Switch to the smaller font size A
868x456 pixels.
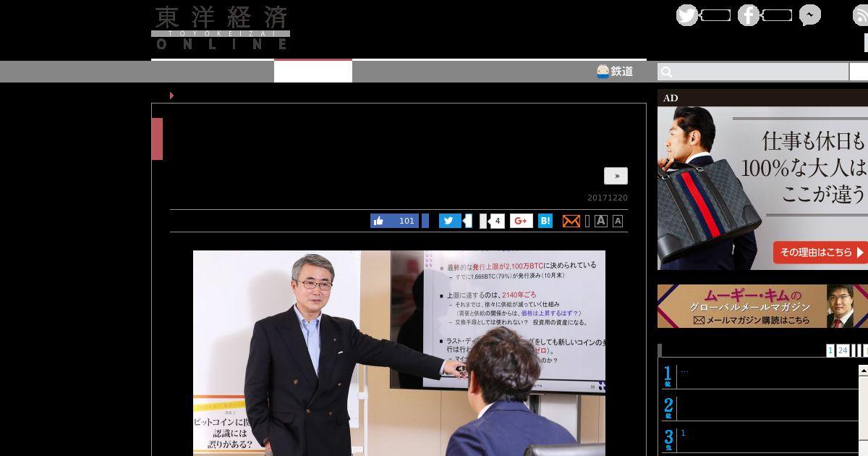coord(617,221)
